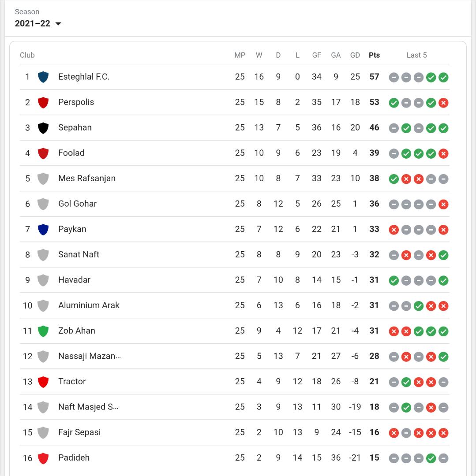Click Gol Gohar's red loss indicator
The width and height of the screenshot is (476, 476).
pyautogui.click(x=443, y=204)
